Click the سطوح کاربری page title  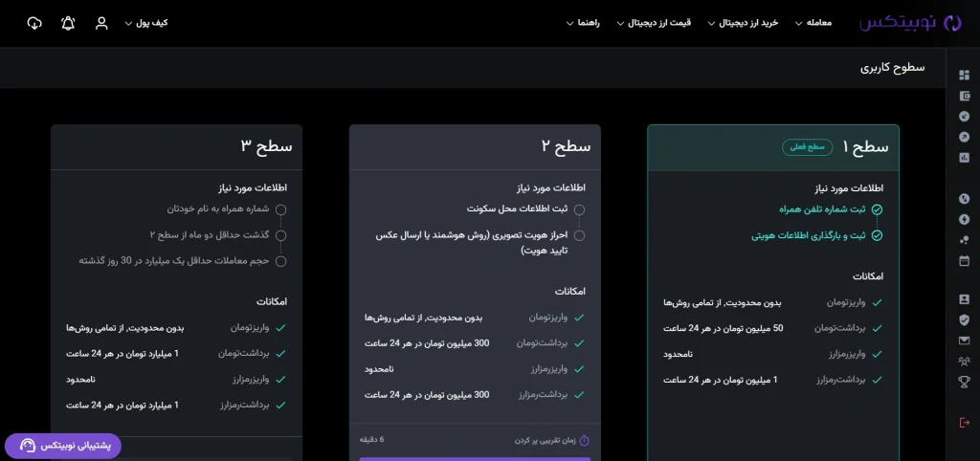tap(893, 68)
